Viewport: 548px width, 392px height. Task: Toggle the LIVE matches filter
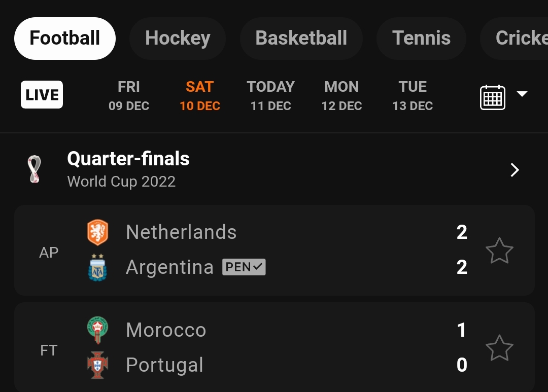(x=42, y=95)
